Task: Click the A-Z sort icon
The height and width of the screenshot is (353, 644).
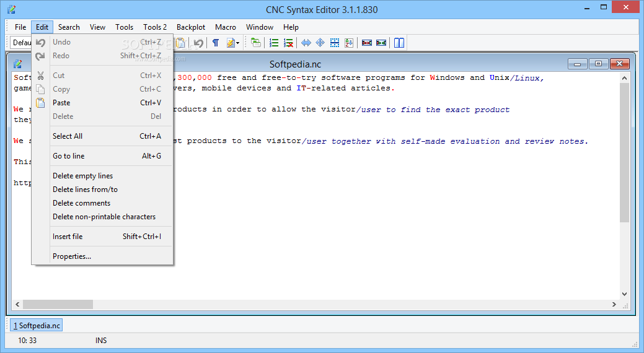Action: coord(349,43)
